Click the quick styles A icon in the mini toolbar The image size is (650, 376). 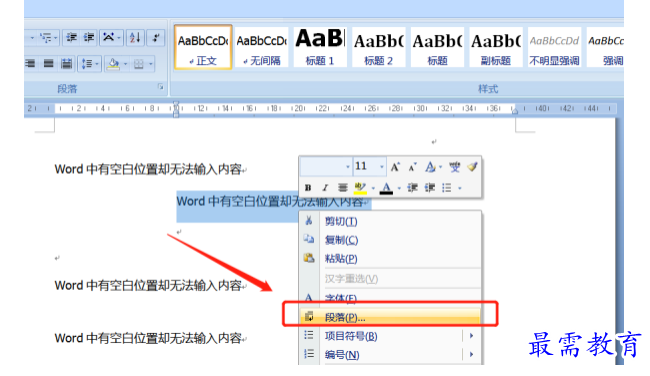click(x=430, y=167)
